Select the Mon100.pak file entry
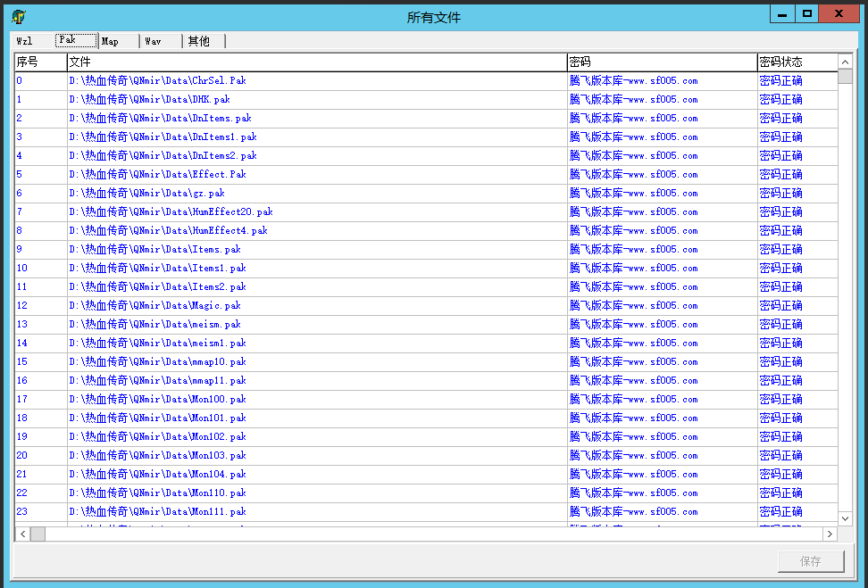The height and width of the screenshot is (588, 868). pyautogui.click(x=157, y=399)
